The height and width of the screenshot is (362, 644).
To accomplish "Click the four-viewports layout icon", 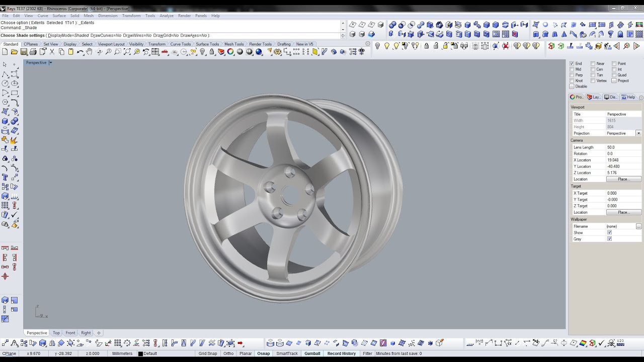I will [x=155, y=52].
